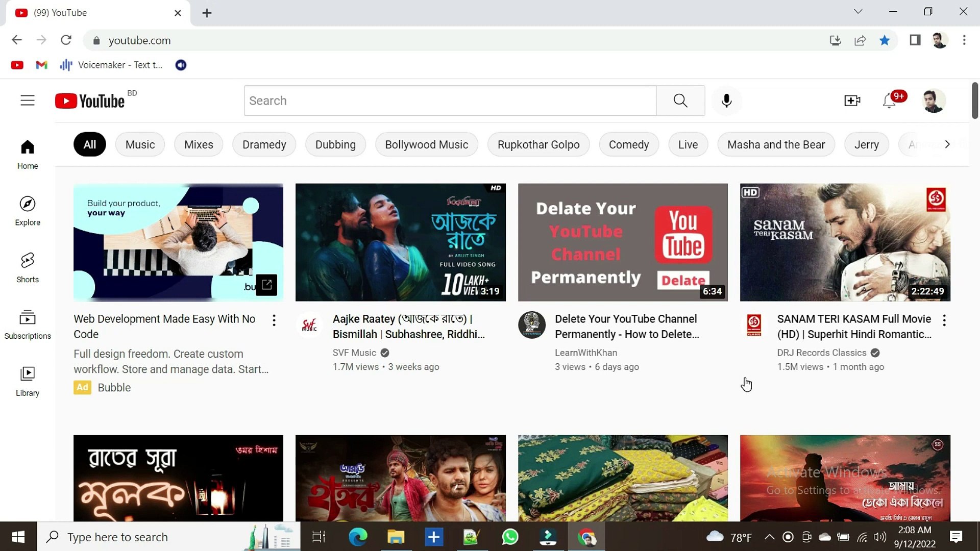Open the Create video upload icon
This screenshot has height=551, width=980.
(852, 101)
